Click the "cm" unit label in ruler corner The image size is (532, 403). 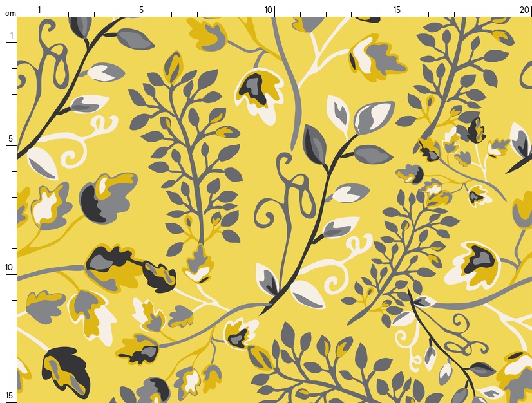click(x=10, y=13)
